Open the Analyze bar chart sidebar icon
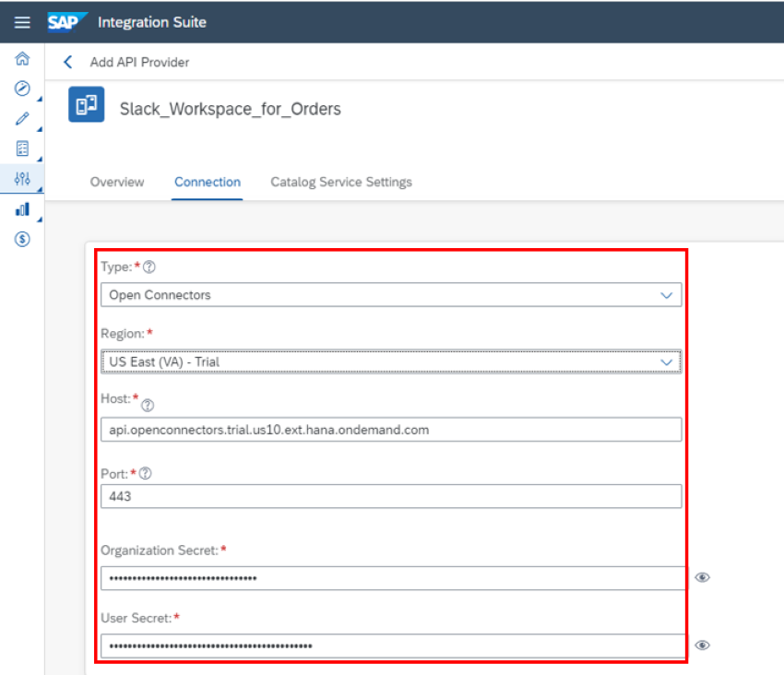The width and height of the screenshot is (784, 675). [22, 209]
